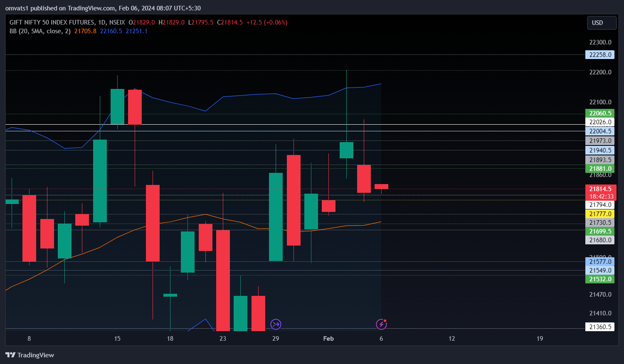Image resolution: width=624 pixels, height=364 pixels.
Task: Click the lightning bolt event icon near 6
Action: coord(381,324)
